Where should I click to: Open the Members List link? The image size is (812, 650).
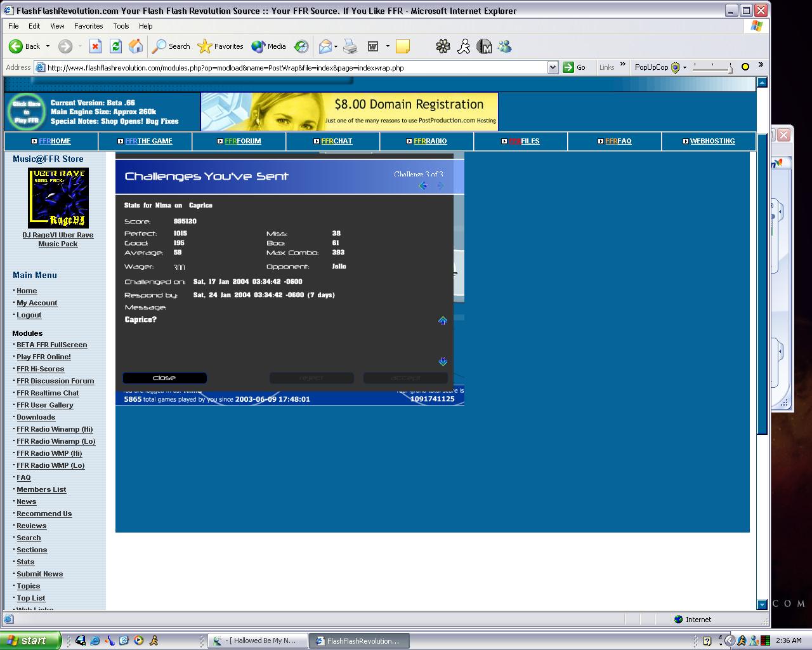click(41, 489)
